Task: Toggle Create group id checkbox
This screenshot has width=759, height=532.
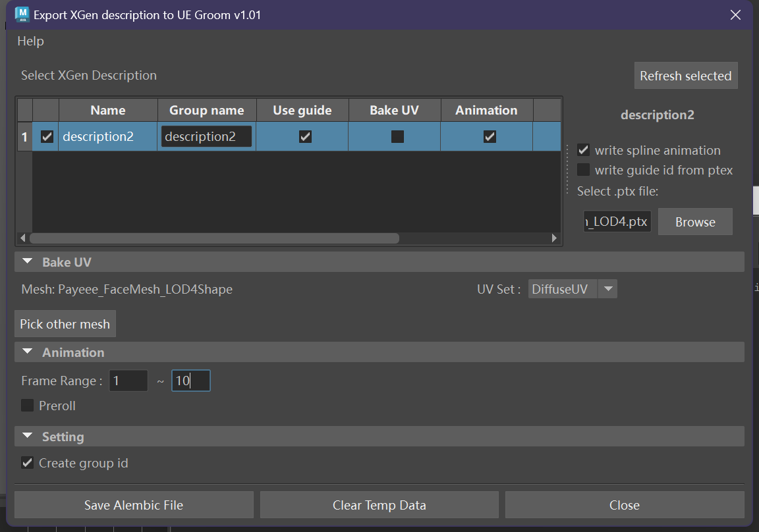Action: pyautogui.click(x=28, y=463)
